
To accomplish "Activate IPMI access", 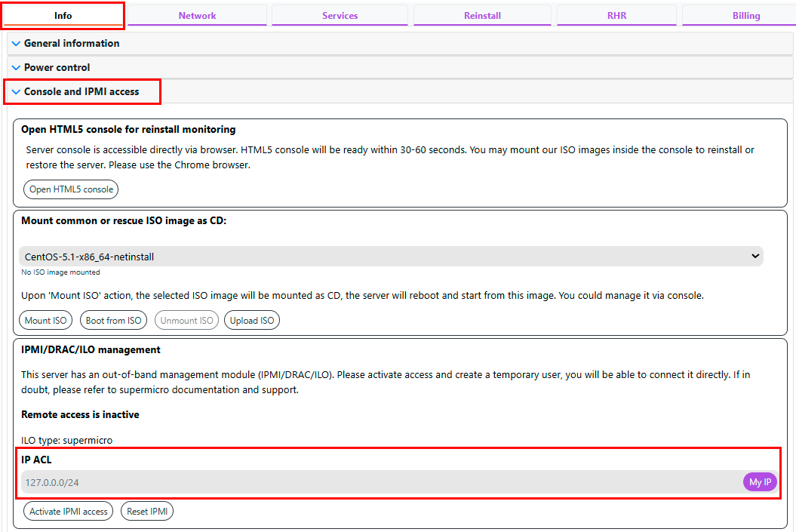I will click(x=69, y=512).
